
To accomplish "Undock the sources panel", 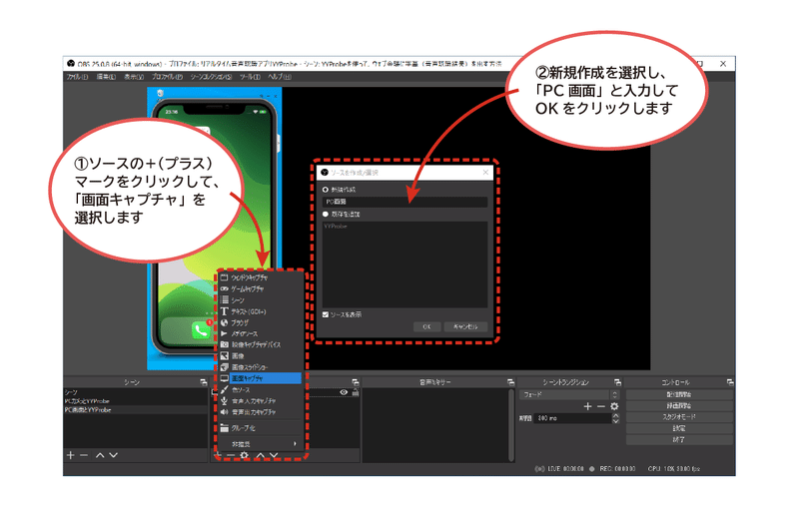I will (x=356, y=382).
